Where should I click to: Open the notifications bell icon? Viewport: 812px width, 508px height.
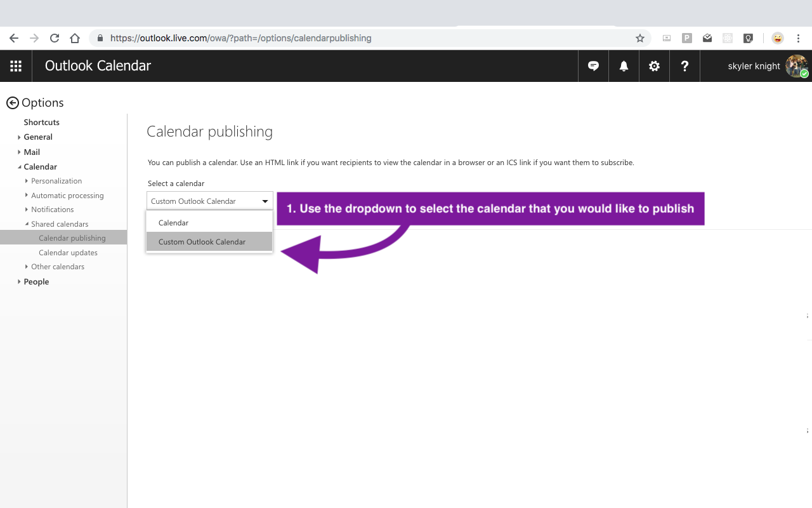[x=624, y=66]
